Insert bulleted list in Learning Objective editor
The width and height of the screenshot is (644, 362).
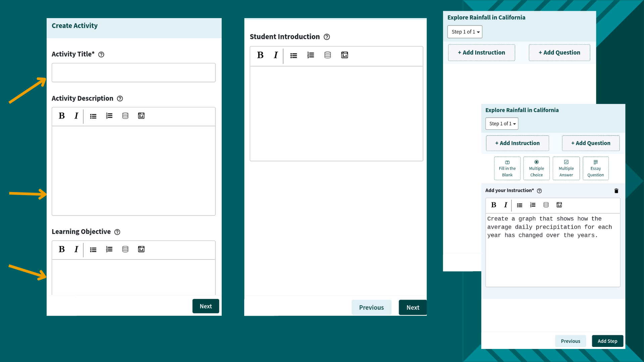[93, 250]
